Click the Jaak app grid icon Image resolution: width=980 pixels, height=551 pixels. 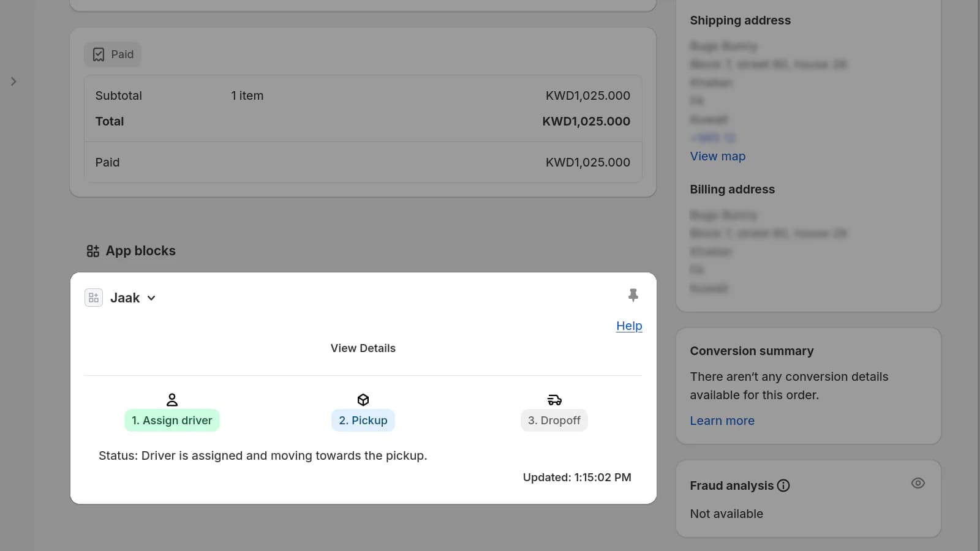click(94, 298)
